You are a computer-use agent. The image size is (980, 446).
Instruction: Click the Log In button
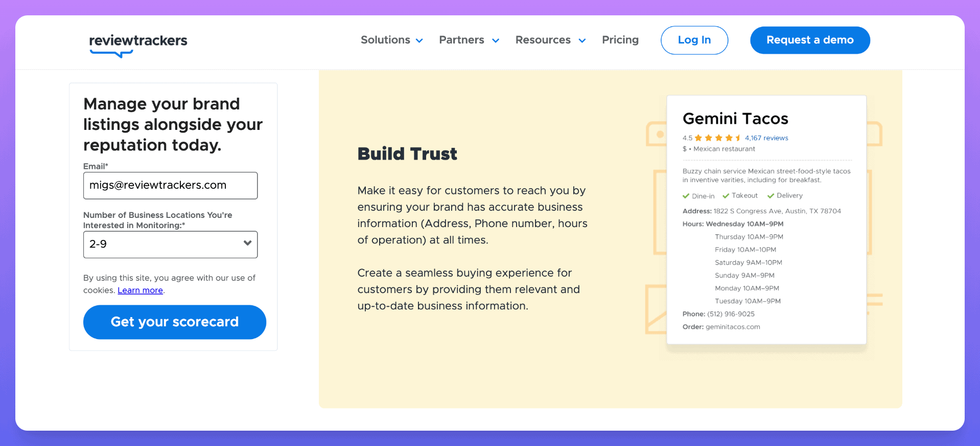click(694, 40)
